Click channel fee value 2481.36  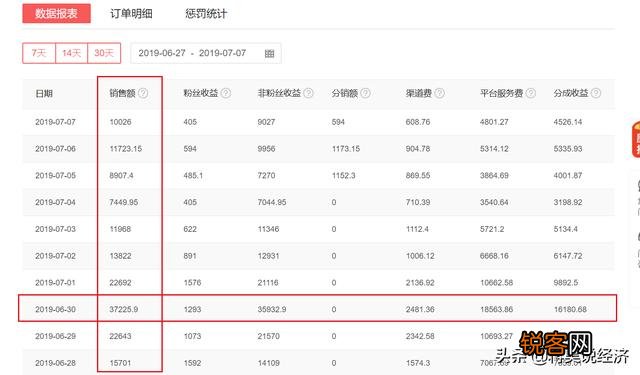(x=420, y=309)
